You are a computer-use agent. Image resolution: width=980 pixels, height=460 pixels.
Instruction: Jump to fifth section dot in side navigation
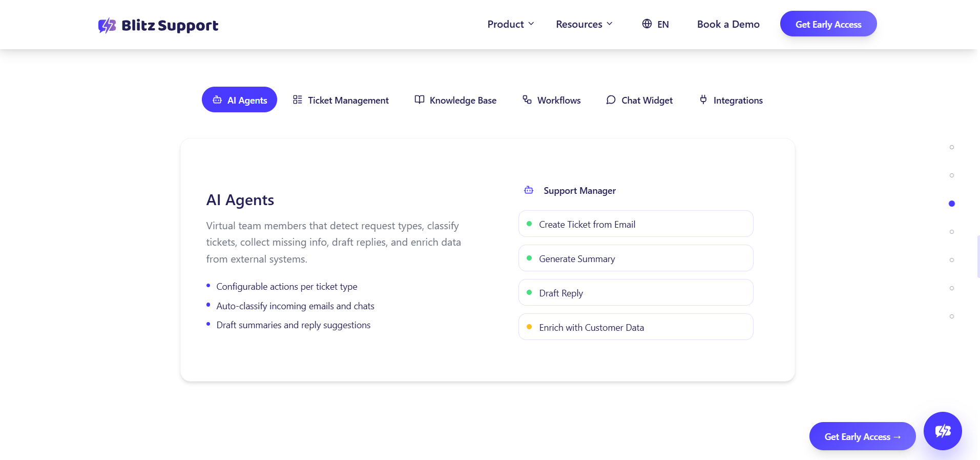click(x=952, y=260)
